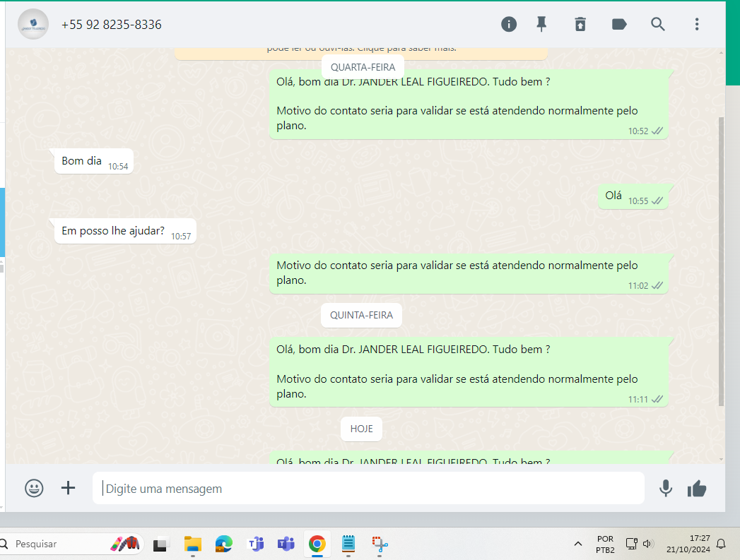
Task: Select the 'Bom dia' received message
Action: pyautogui.click(x=94, y=161)
